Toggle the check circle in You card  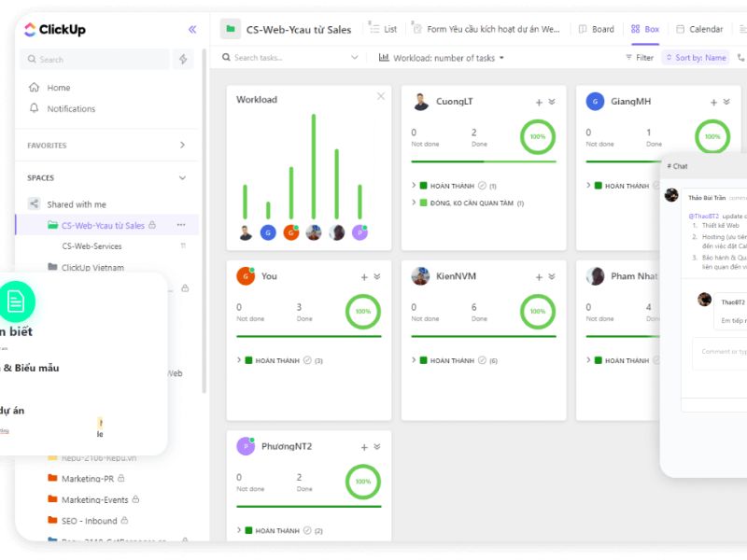[307, 360]
